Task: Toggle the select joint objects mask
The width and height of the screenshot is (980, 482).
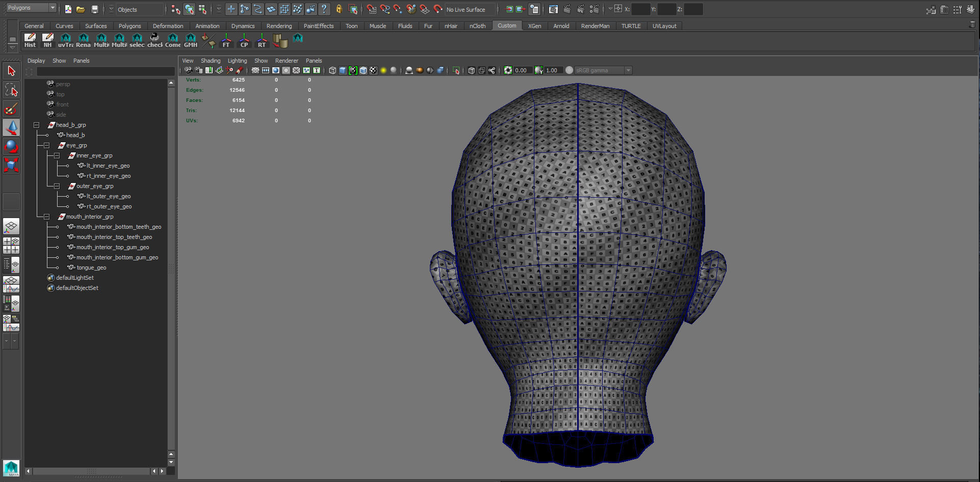Action: [x=244, y=9]
